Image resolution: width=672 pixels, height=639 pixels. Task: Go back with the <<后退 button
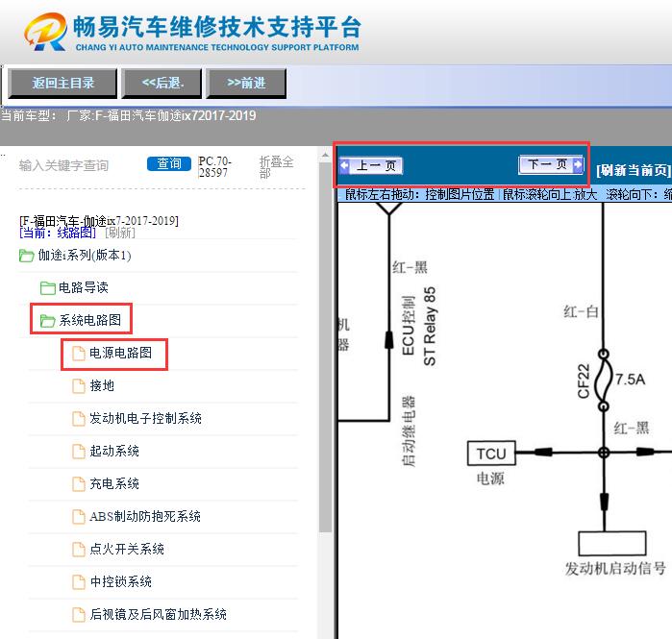162,83
